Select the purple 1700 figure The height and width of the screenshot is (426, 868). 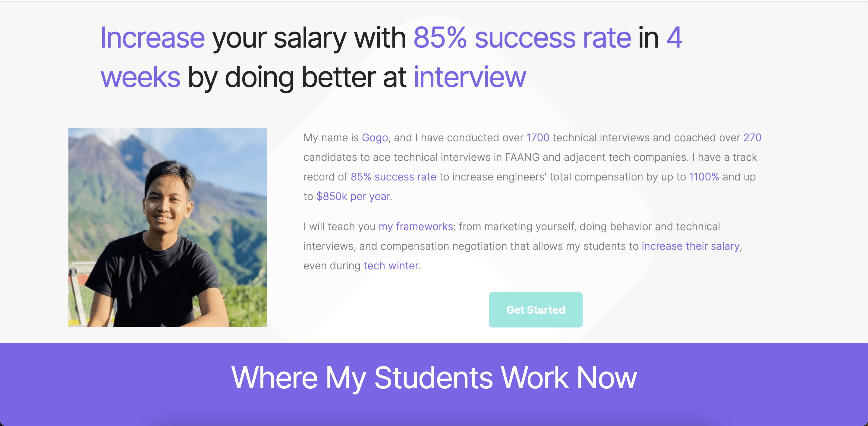pyautogui.click(x=538, y=138)
